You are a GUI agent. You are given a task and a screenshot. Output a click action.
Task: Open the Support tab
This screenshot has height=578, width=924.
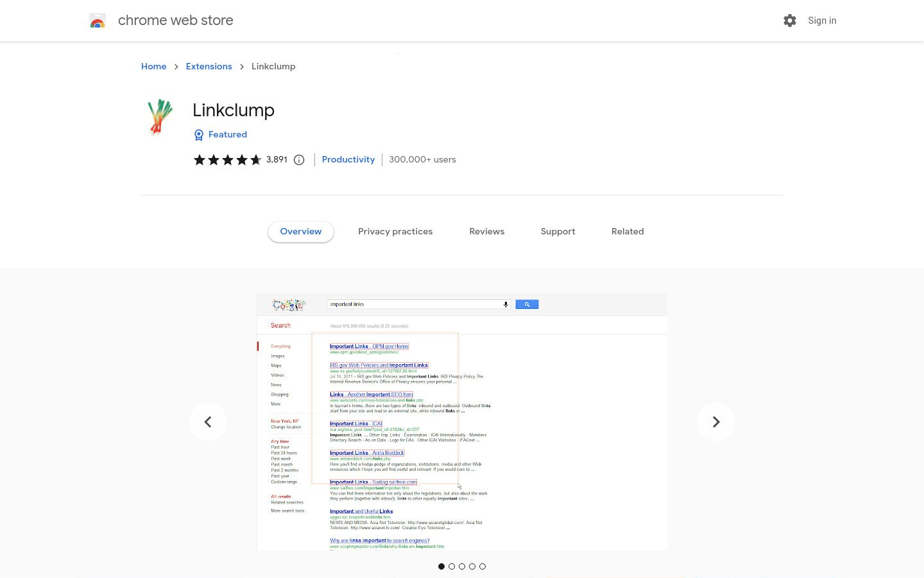pos(558,231)
